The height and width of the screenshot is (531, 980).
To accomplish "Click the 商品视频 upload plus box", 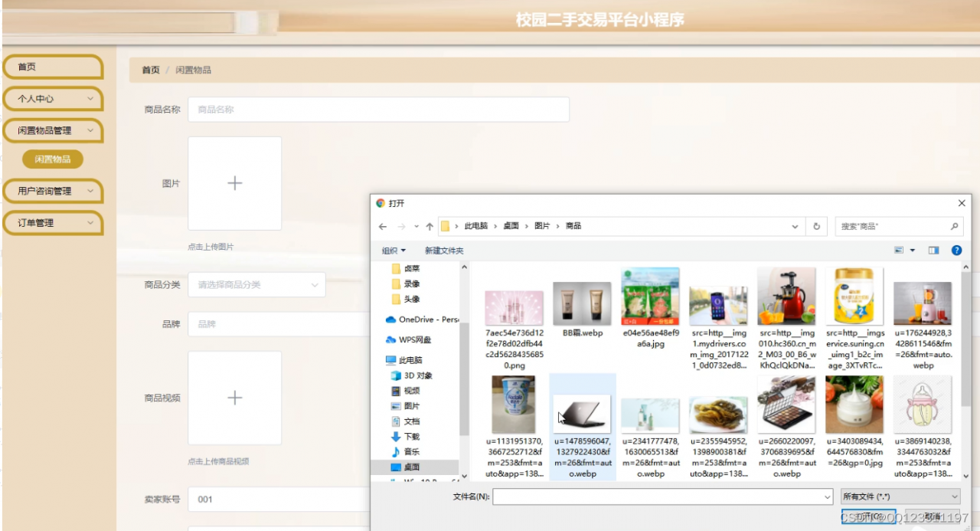I will click(x=234, y=398).
